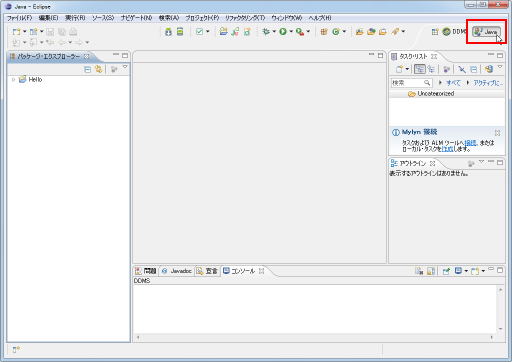
Task: Click Collapse All in Task List toolbar
Action: point(473,69)
